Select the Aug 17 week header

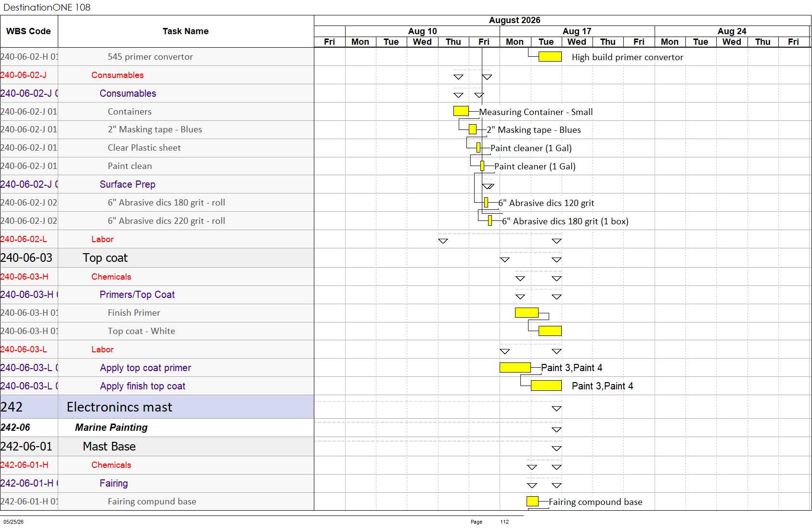[577, 31]
